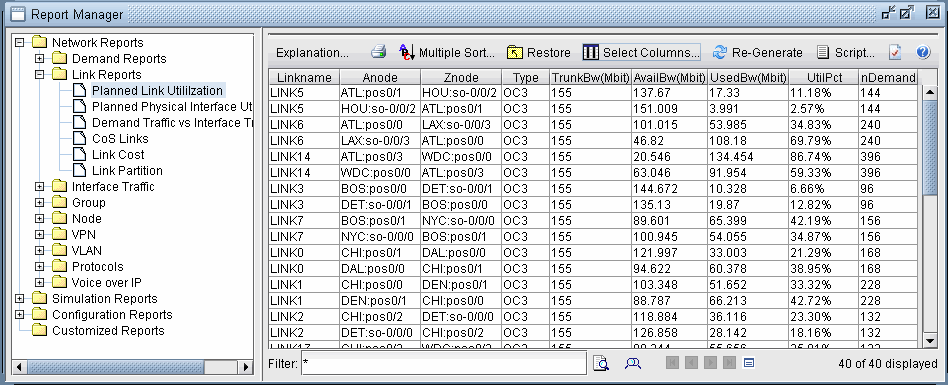Open the Link Partition report
Image resolution: width=948 pixels, height=385 pixels.
pyautogui.click(x=127, y=170)
